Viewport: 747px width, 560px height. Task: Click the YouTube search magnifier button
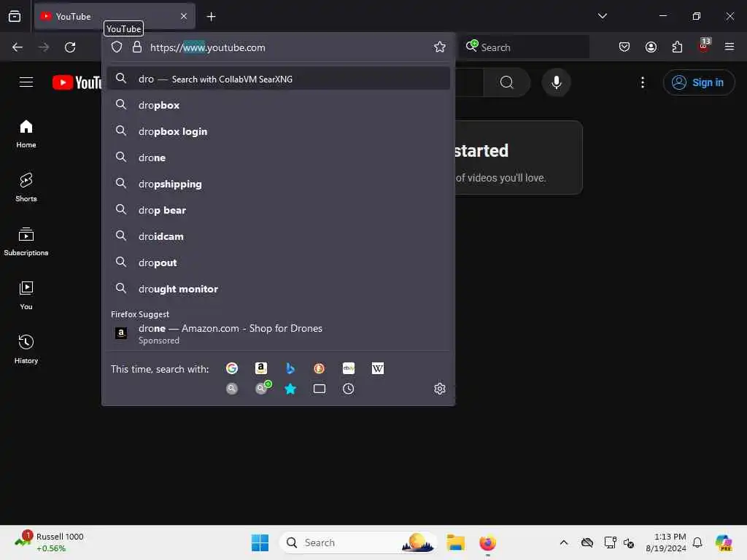point(507,82)
